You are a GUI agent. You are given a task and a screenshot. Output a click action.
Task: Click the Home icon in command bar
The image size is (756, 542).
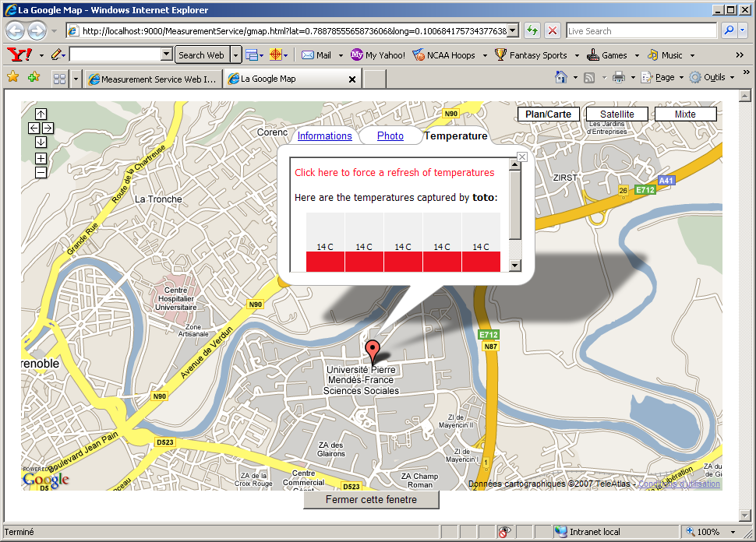click(x=560, y=77)
